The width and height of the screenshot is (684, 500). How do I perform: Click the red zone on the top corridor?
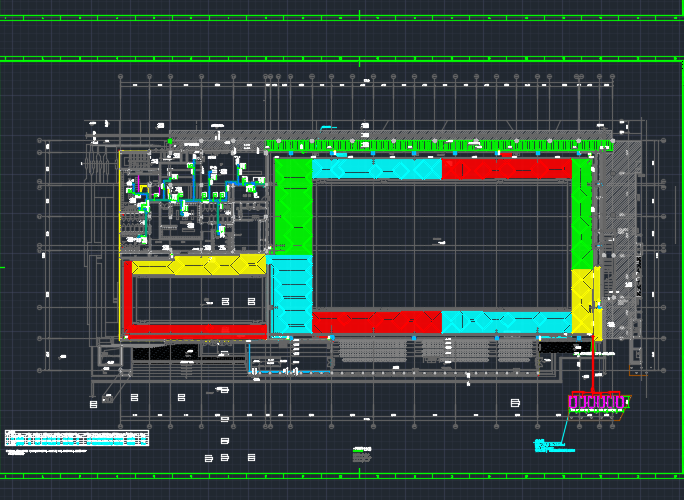pos(505,169)
